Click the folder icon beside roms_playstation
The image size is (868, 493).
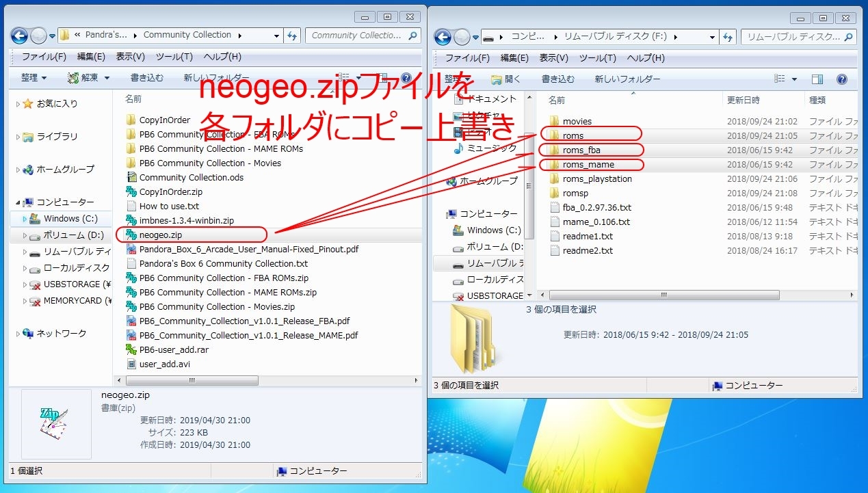pyautogui.click(x=555, y=178)
